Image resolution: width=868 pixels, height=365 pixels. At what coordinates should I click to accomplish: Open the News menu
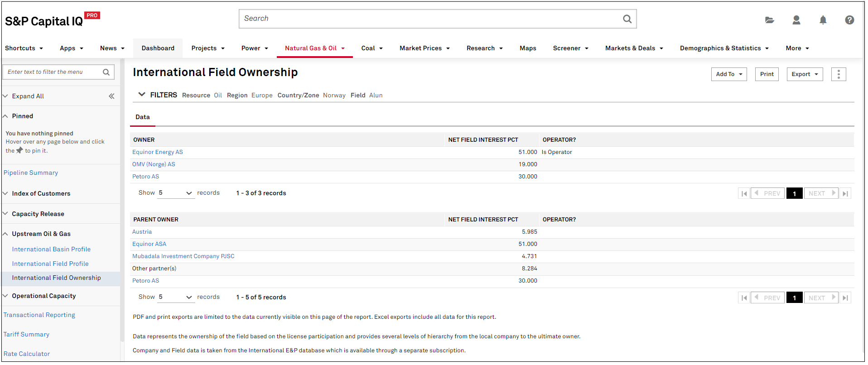pos(112,48)
